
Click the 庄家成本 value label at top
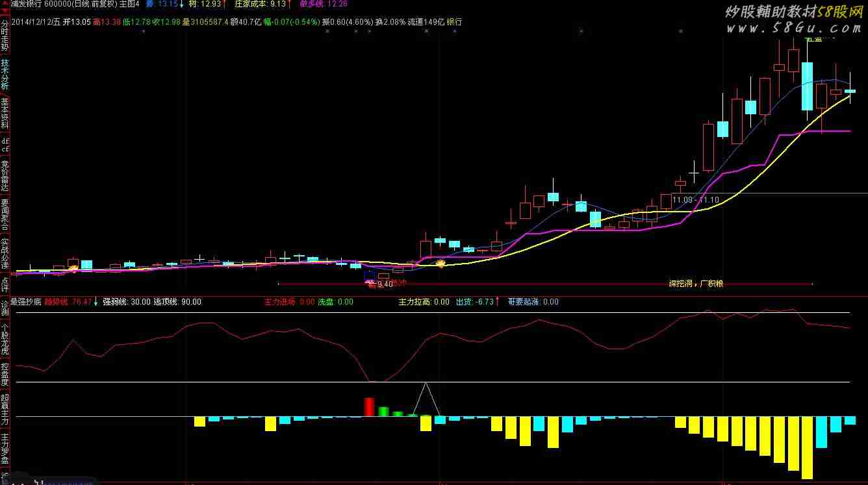[x=260, y=4]
